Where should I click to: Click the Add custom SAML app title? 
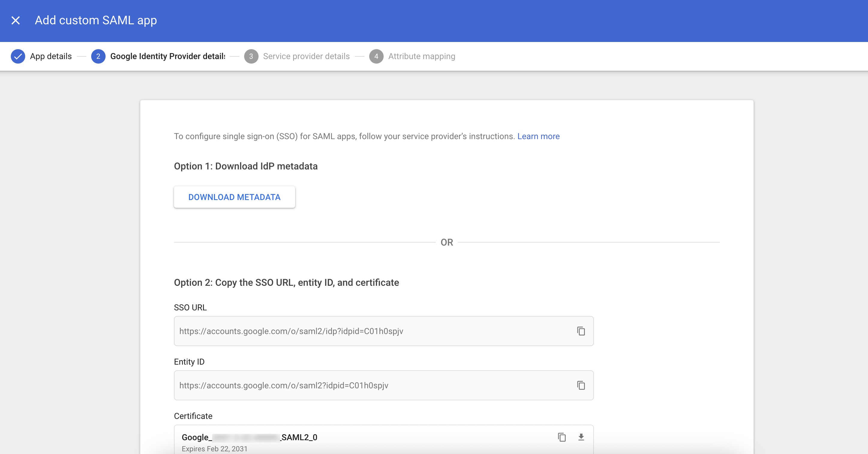[96, 21]
